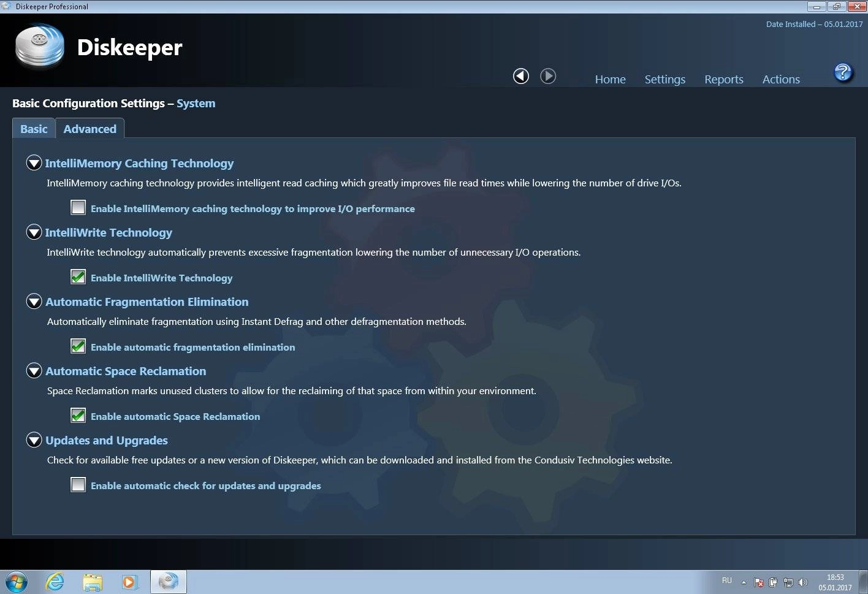The height and width of the screenshot is (594, 868).
Task: Select the Basic tab
Action: point(34,129)
